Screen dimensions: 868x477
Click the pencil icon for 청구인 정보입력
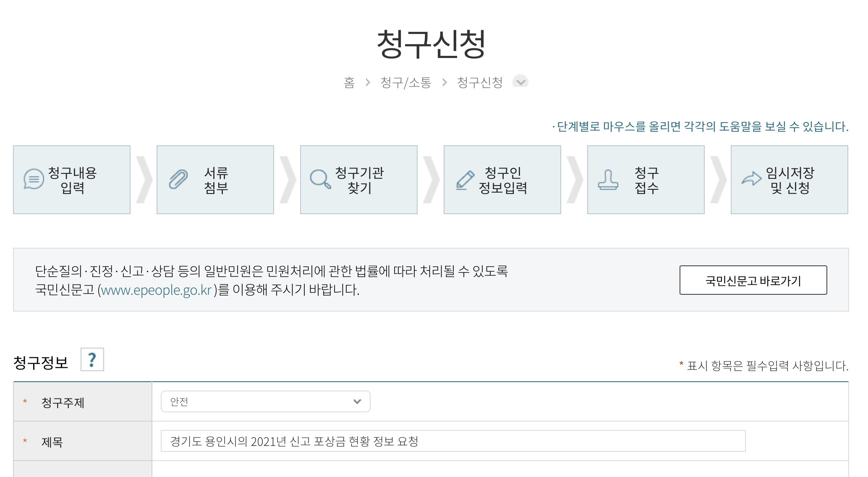465,180
